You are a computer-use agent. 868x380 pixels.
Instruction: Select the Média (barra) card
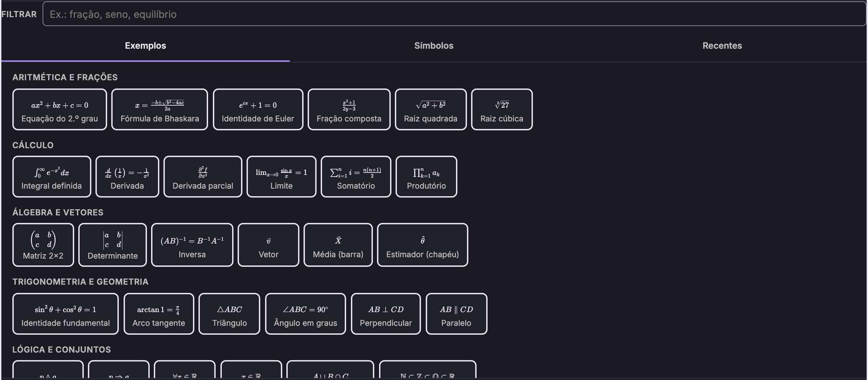[338, 245]
